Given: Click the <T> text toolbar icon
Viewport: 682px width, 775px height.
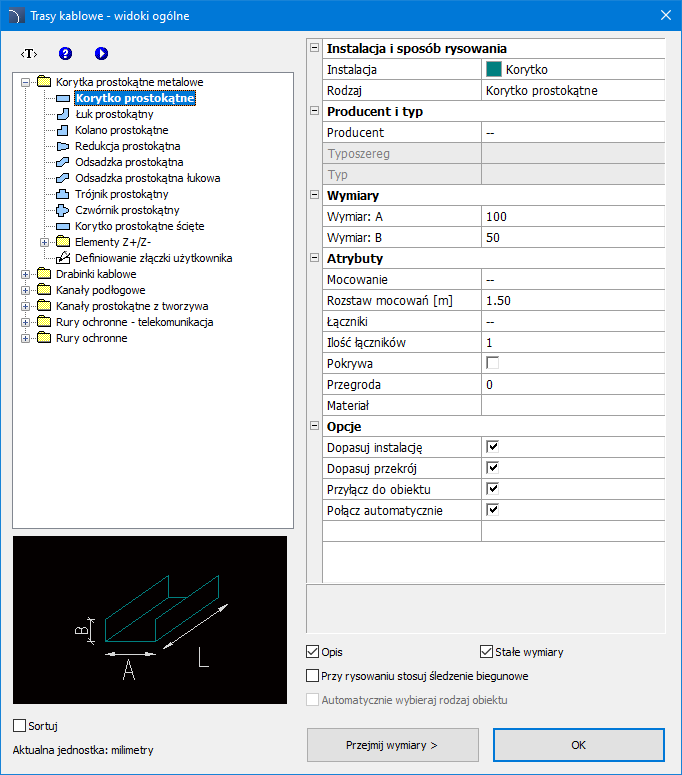Looking at the screenshot, I should coord(30,53).
